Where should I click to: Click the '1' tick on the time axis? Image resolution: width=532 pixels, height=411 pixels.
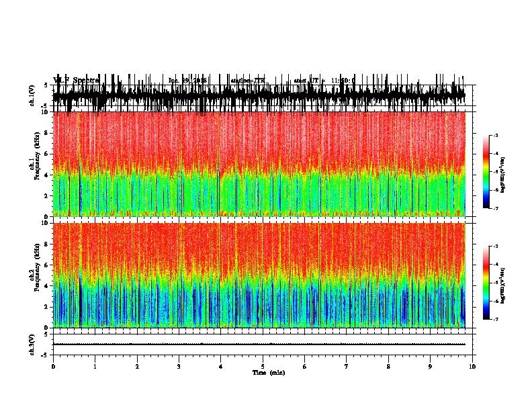(95, 367)
